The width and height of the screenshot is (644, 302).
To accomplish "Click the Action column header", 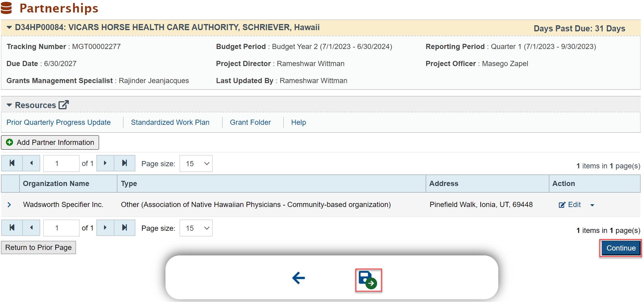I will tap(563, 184).
